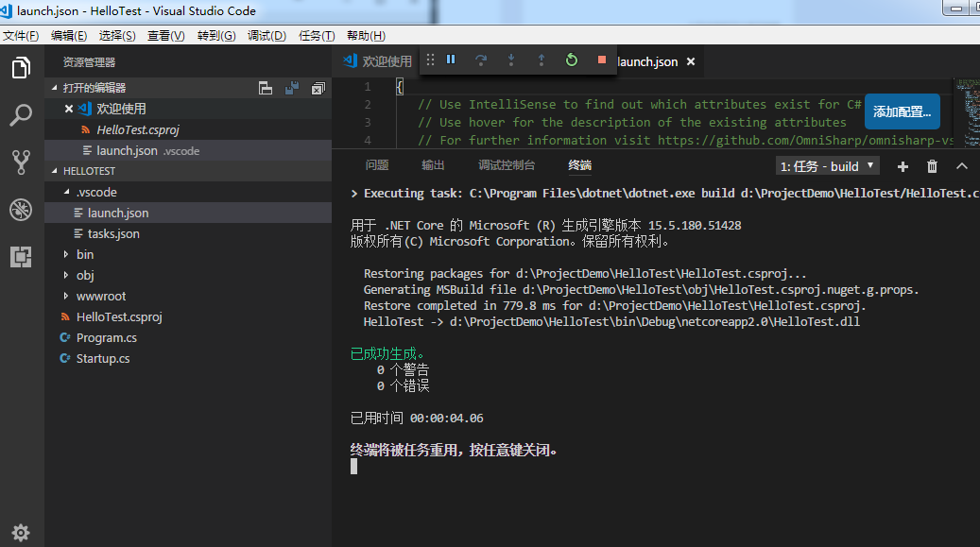Open the 转到(G) menu

click(216, 36)
